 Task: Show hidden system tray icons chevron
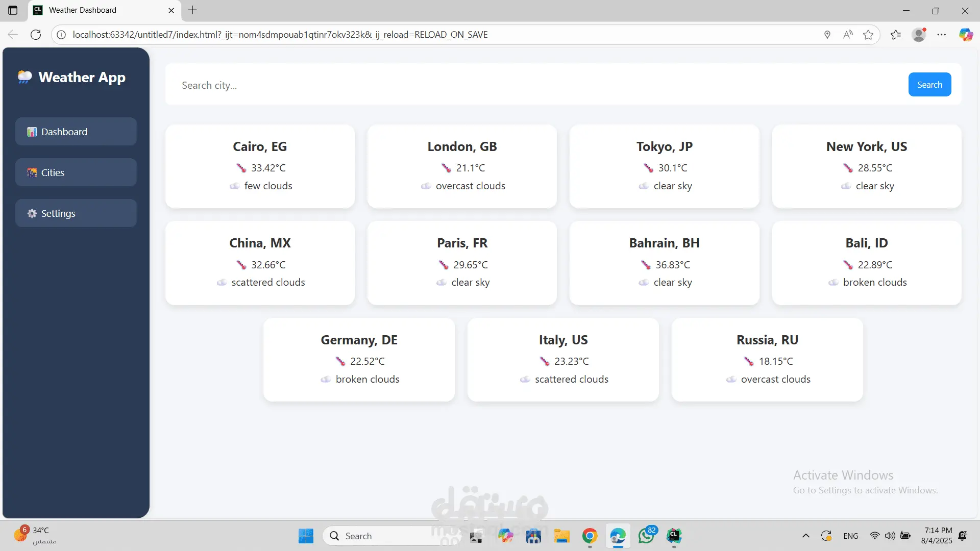point(806,536)
